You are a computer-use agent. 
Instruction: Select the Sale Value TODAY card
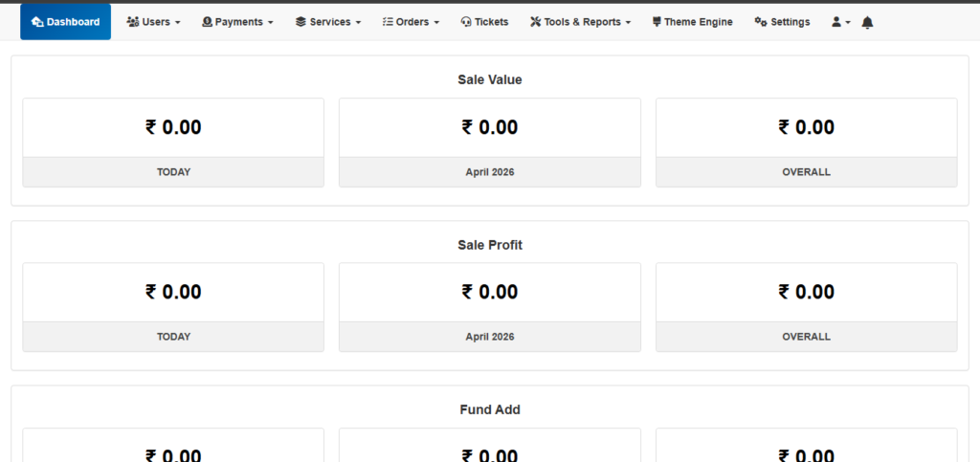[x=173, y=142]
